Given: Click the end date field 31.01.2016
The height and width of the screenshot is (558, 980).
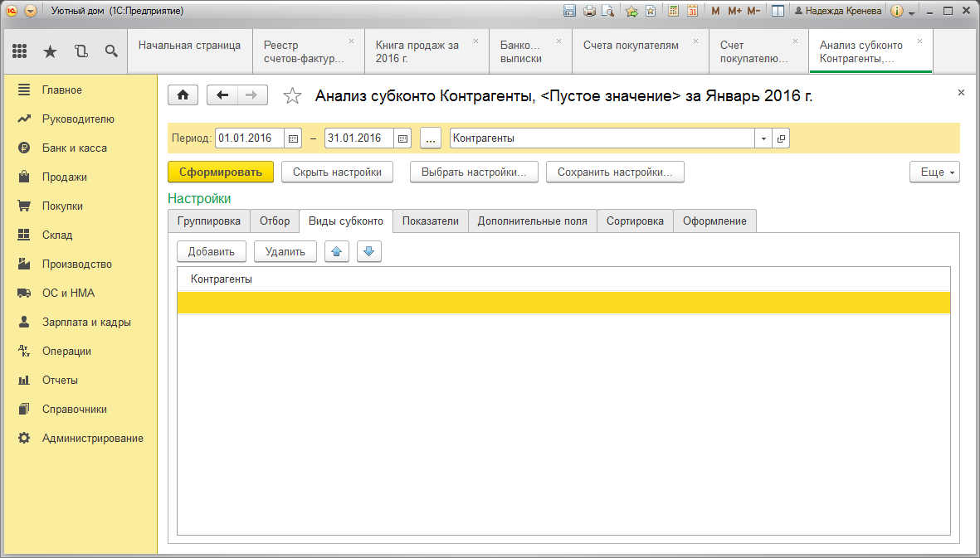Looking at the screenshot, I should tap(358, 138).
